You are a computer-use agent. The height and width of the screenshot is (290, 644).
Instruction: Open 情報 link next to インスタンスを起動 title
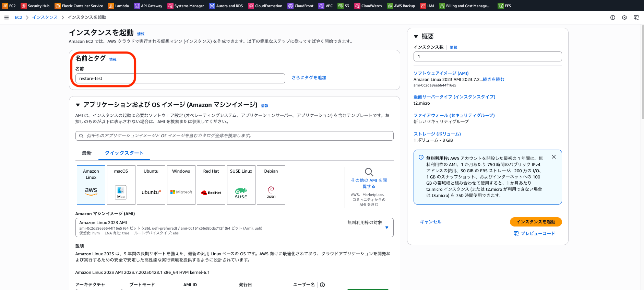(x=141, y=34)
